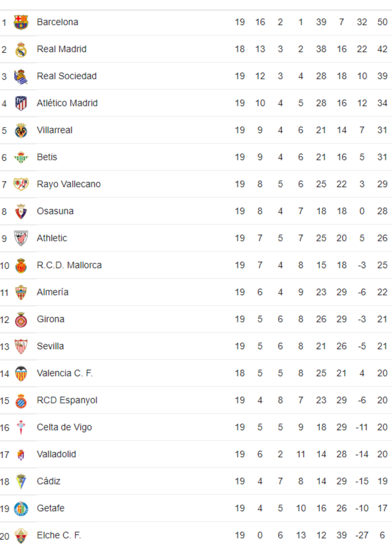
Task: Click the Sevilla team name
Action: pyautogui.click(x=50, y=346)
